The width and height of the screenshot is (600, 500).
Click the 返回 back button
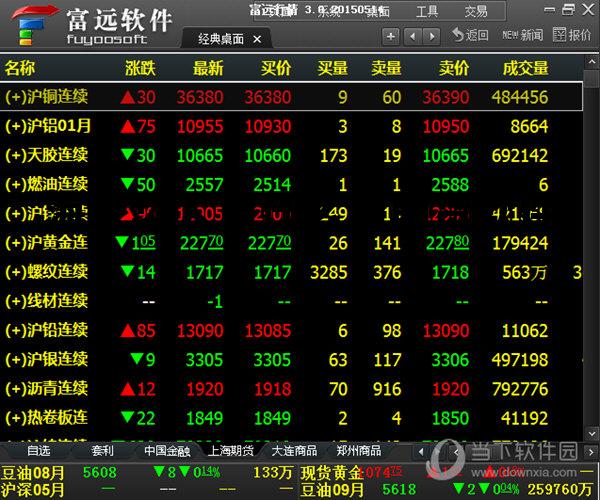pos(470,35)
